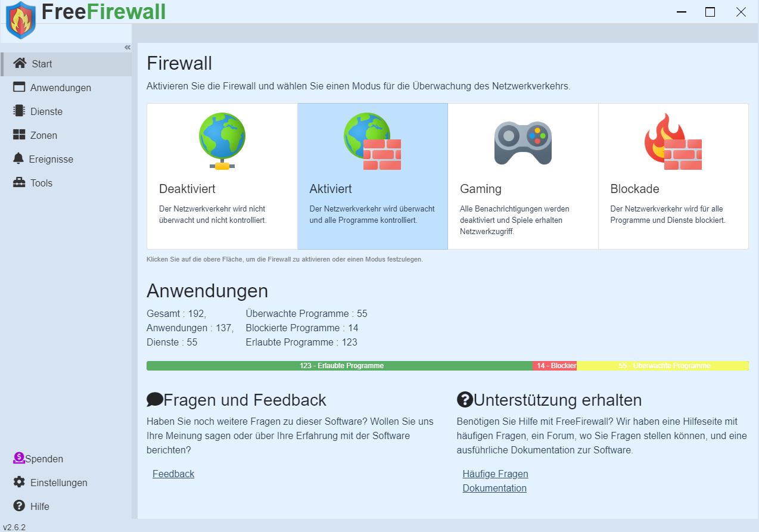Screen dimensions: 759x532
Task: Close the FreeFirewall window
Action: [741, 12]
